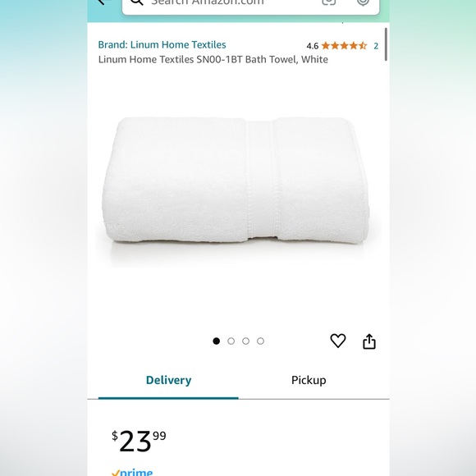Click the page scrollbar thumb

(x=386, y=44)
